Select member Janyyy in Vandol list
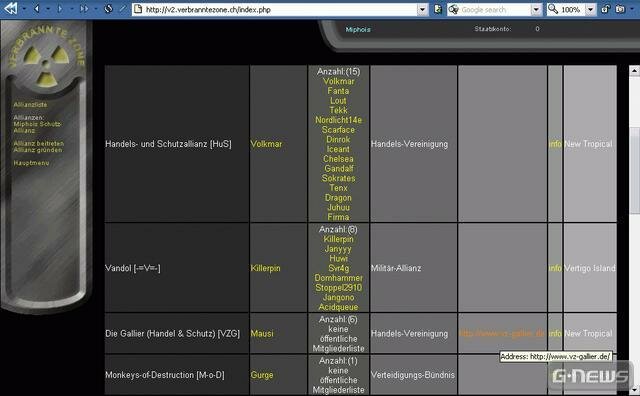The image size is (640, 396). [338, 249]
